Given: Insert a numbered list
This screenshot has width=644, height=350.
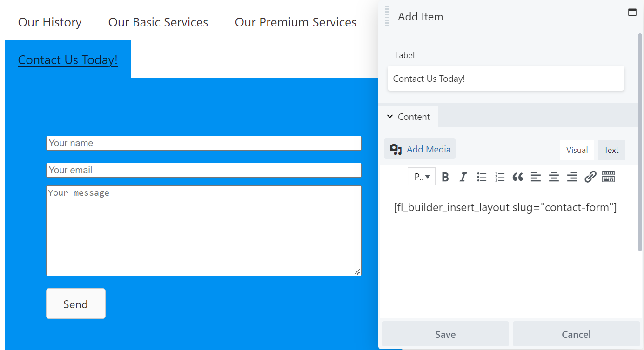Looking at the screenshot, I should [499, 177].
